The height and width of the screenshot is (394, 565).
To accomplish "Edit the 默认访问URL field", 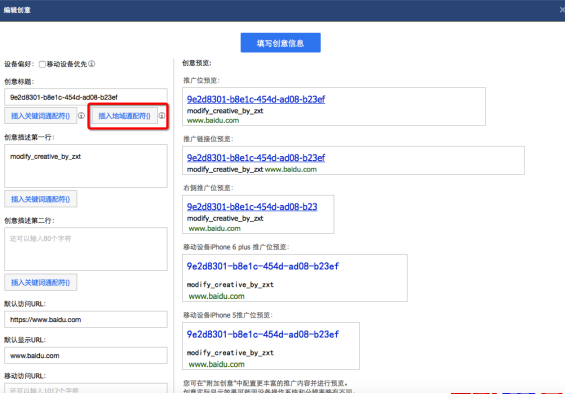I will [86, 319].
